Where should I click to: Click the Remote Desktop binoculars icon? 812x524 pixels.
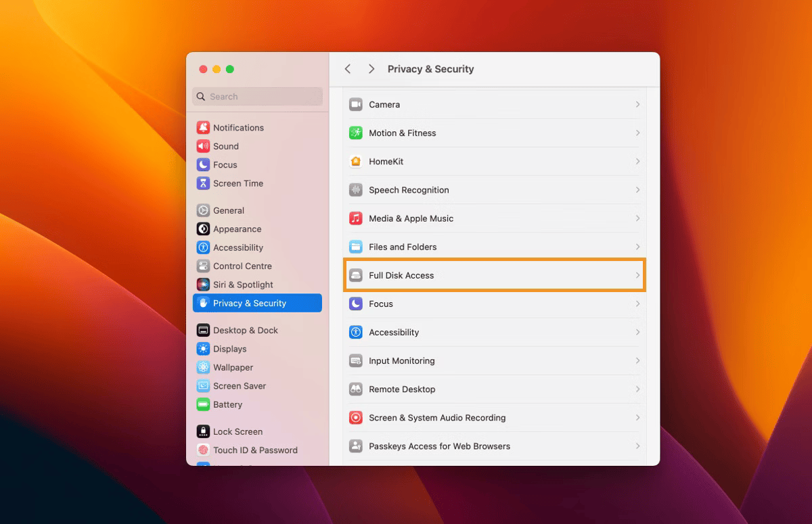(x=356, y=389)
